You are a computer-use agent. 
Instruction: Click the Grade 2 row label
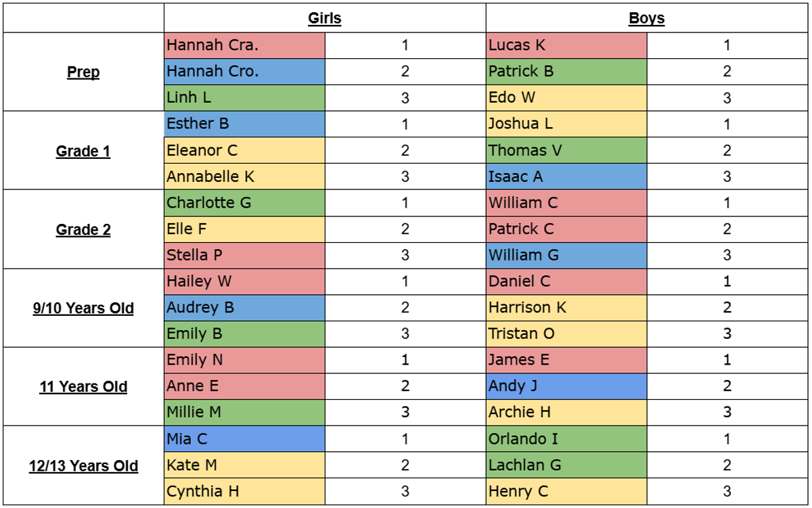point(83,229)
